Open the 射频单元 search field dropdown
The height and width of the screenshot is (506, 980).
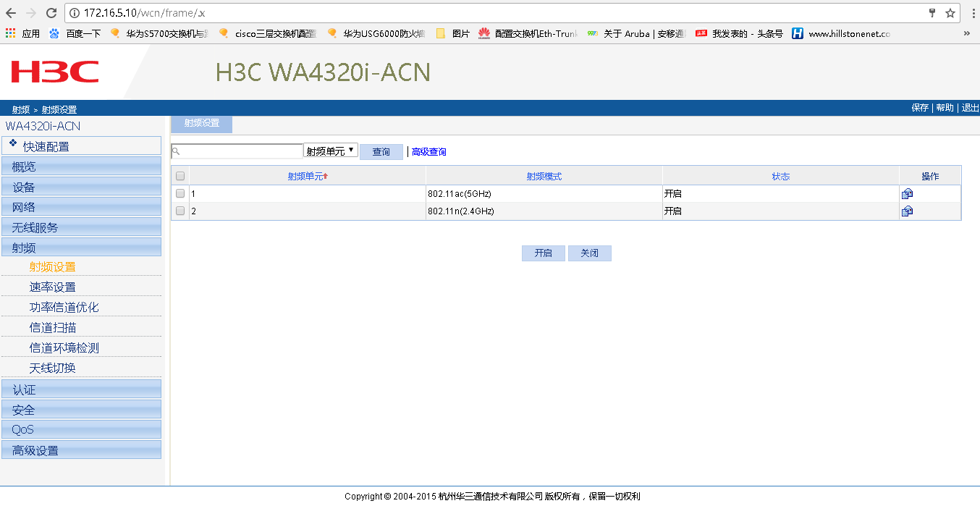coord(331,151)
